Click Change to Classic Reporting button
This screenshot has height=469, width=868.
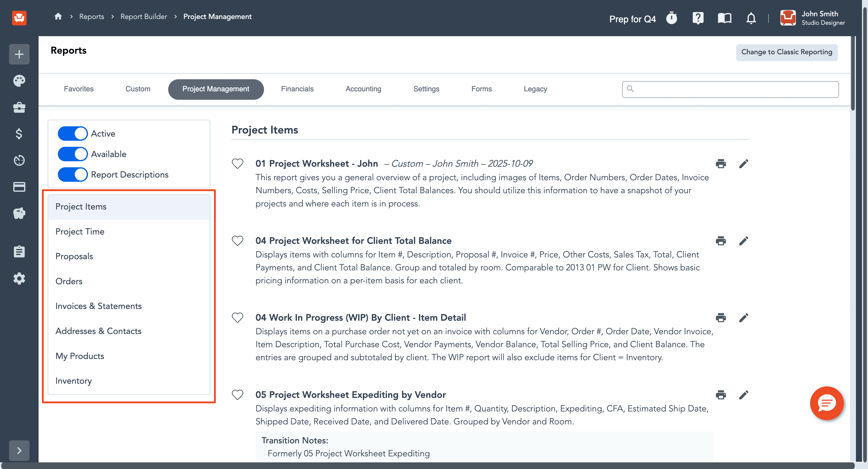[x=786, y=52]
